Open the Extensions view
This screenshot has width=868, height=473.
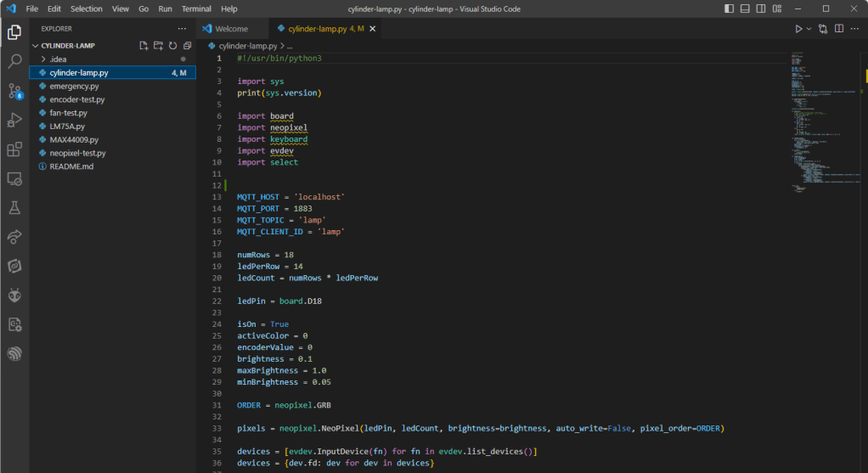[x=14, y=149]
